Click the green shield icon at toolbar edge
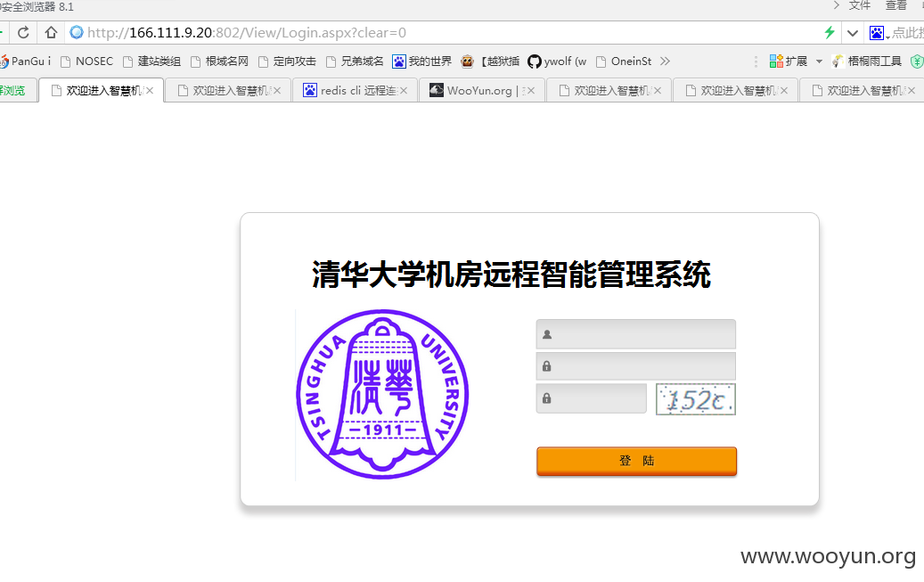Screen dimensions: 924x582 [918, 61]
